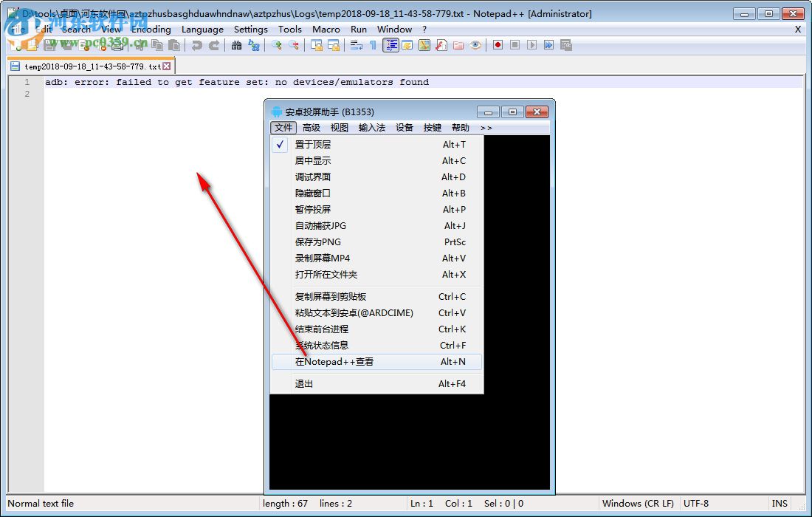Open 帮助 menu in 安卓投屏助手
The image size is (812, 517).
[461, 128]
